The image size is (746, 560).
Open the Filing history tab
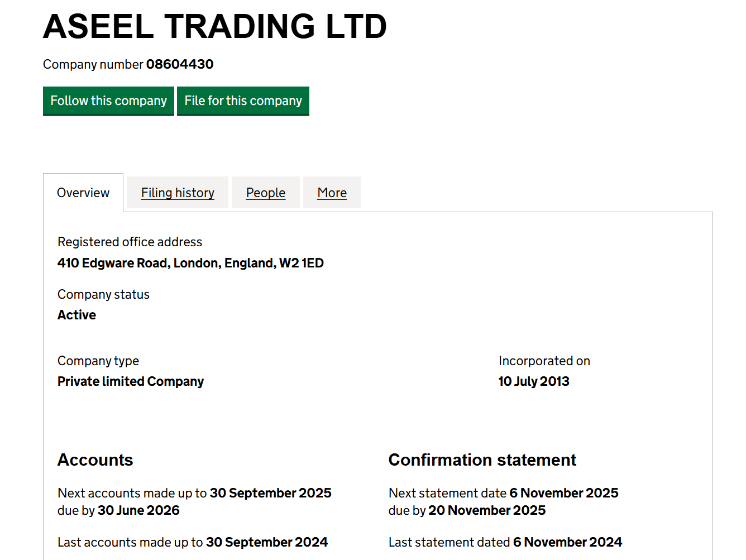178,193
